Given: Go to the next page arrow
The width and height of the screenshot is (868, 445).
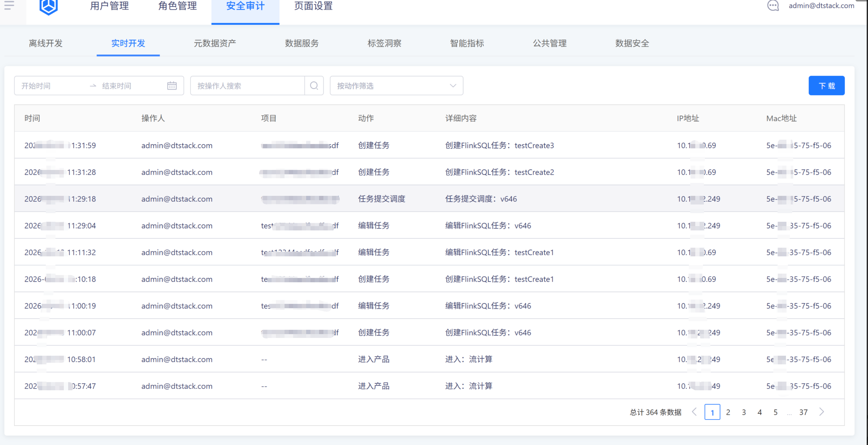Looking at the screenshot, I should point(821,412).
